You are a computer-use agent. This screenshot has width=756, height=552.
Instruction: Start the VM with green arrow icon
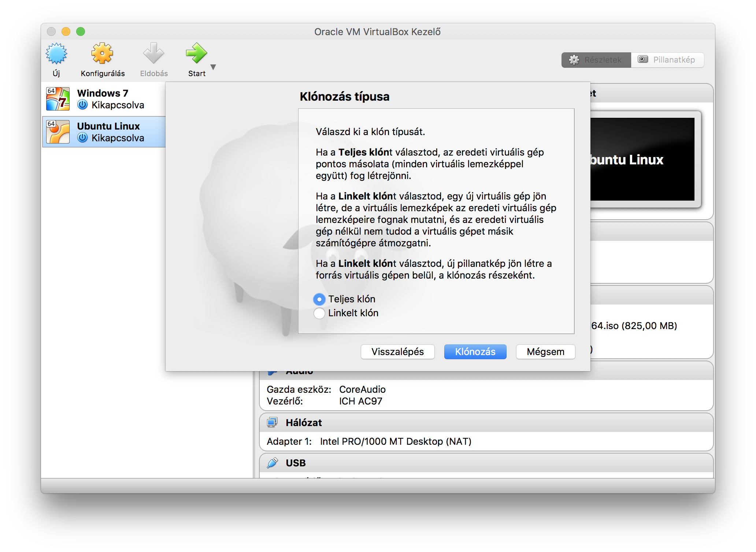tap(197, 53)
